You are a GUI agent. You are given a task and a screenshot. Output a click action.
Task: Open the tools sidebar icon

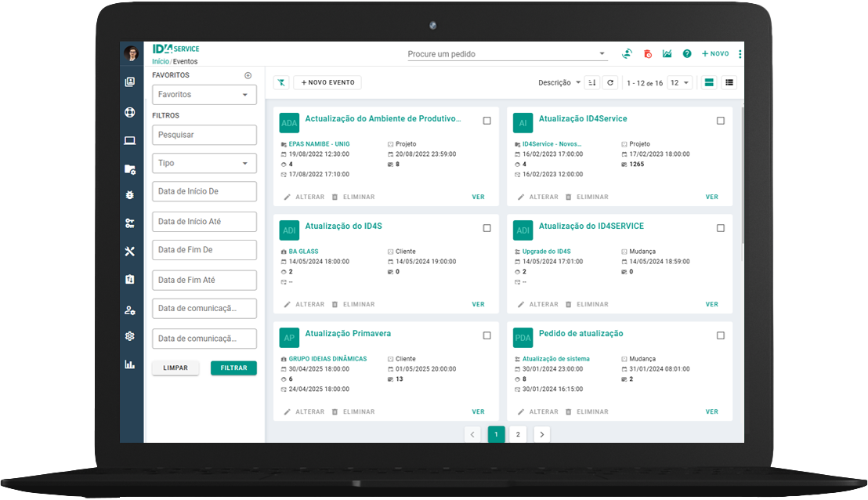(129, 252)
